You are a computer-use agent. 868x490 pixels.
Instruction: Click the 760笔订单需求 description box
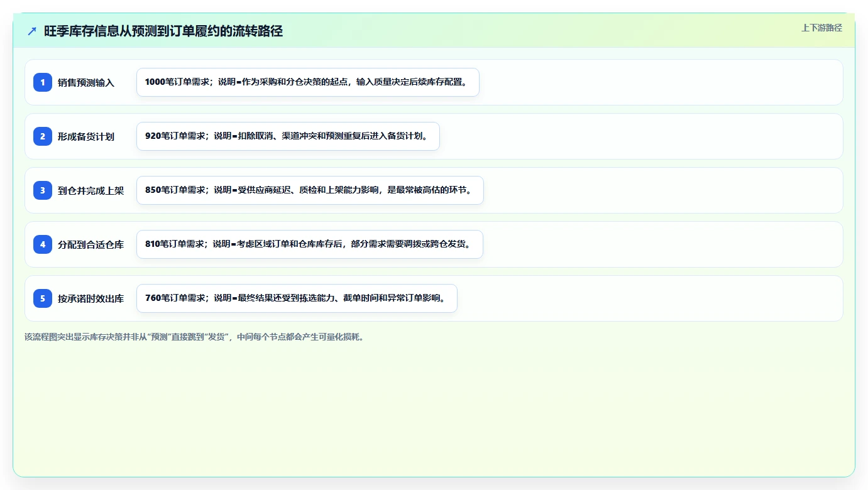click(x=297, y=298)
